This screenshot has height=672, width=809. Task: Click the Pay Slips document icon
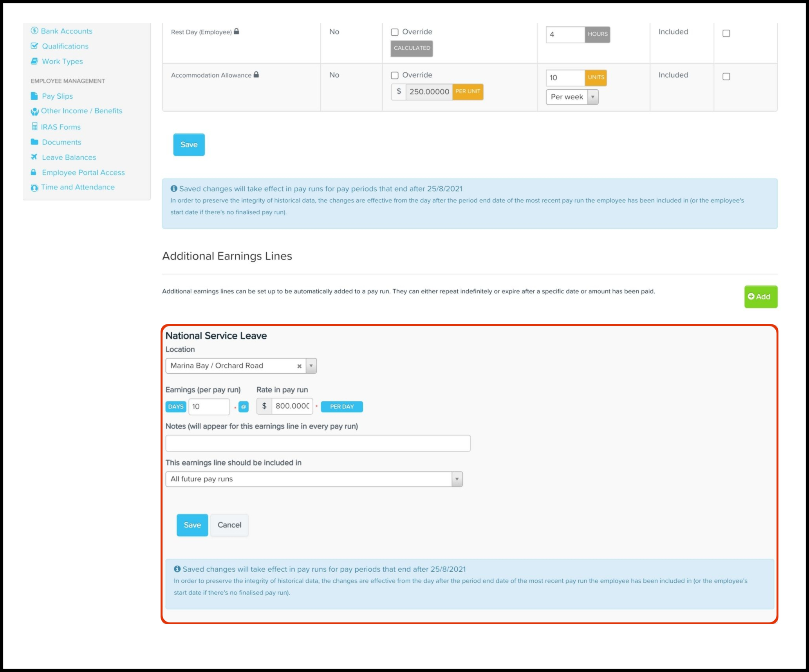pyautogui.click(x=34, y=96)
